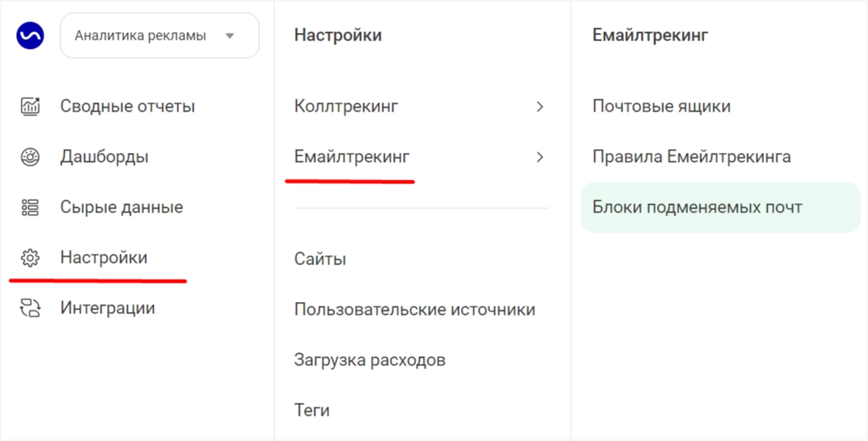Viewport: 868px width, 441px height.
Task: Open the Аналитика рекламы dropdown
Action: [x=159, y=36]
